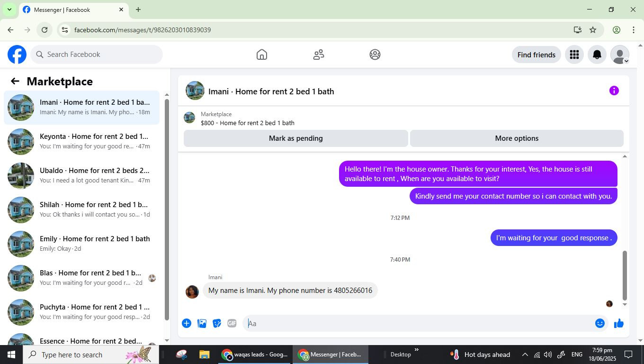Show hidden system tray icons

[x=525, y=355]
